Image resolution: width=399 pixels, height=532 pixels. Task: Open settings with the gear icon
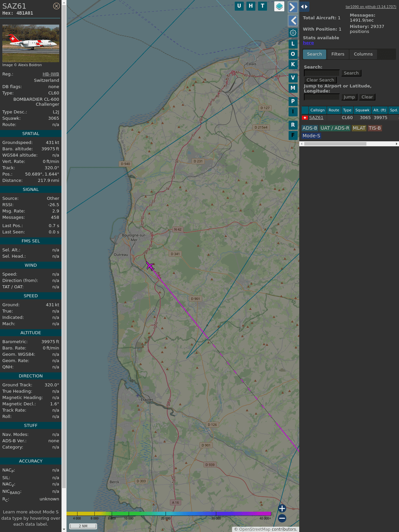pos(293,33)
